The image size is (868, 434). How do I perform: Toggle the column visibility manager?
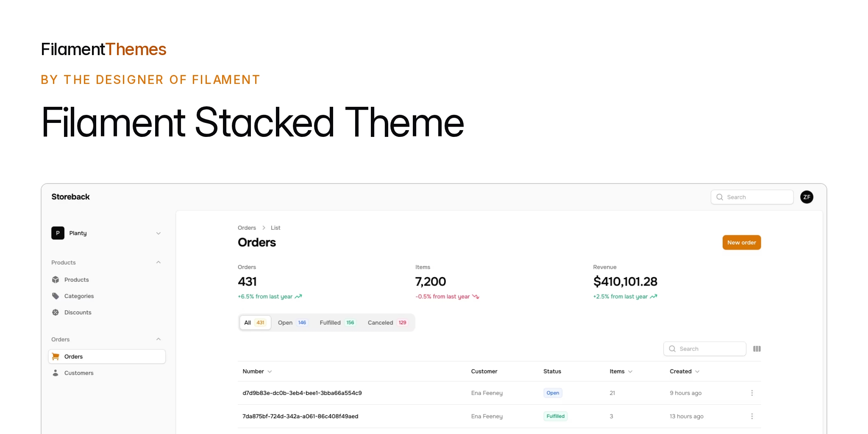pyautogui.click(x=757, y=348)
